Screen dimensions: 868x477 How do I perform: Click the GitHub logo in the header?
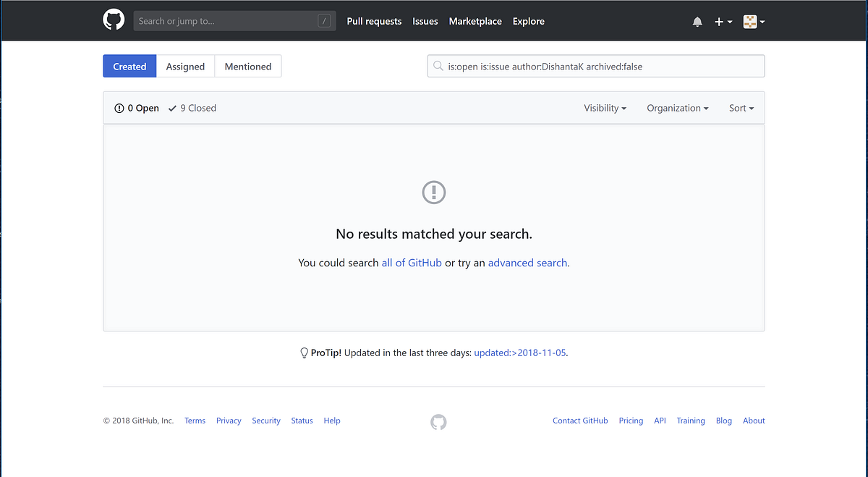click(114, 19)
